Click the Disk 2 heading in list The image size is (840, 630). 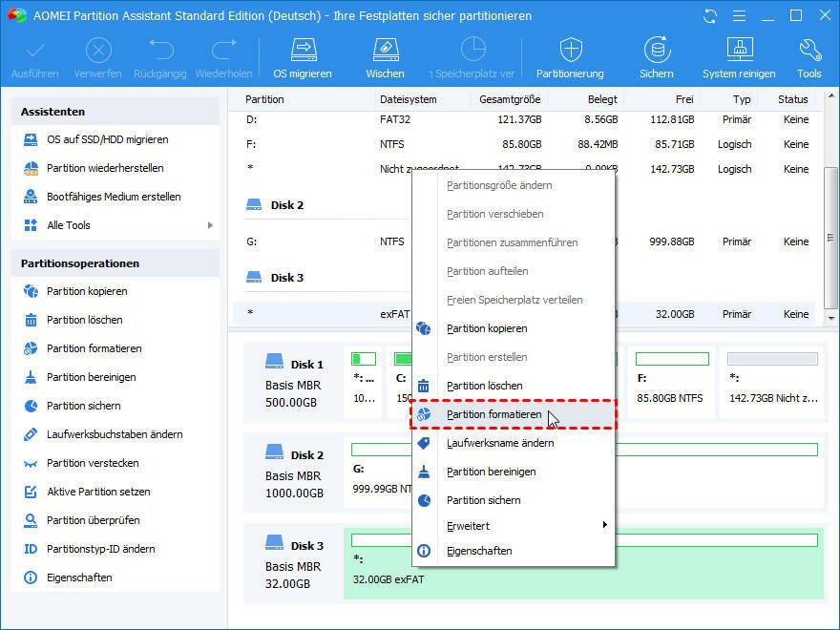[x=286, y=205]
